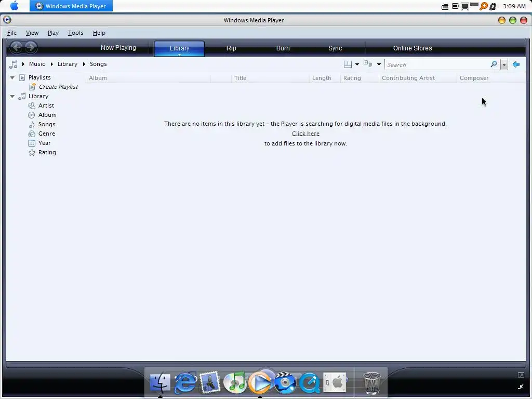Open Internet Explorer from the dock

pos(185,382)
